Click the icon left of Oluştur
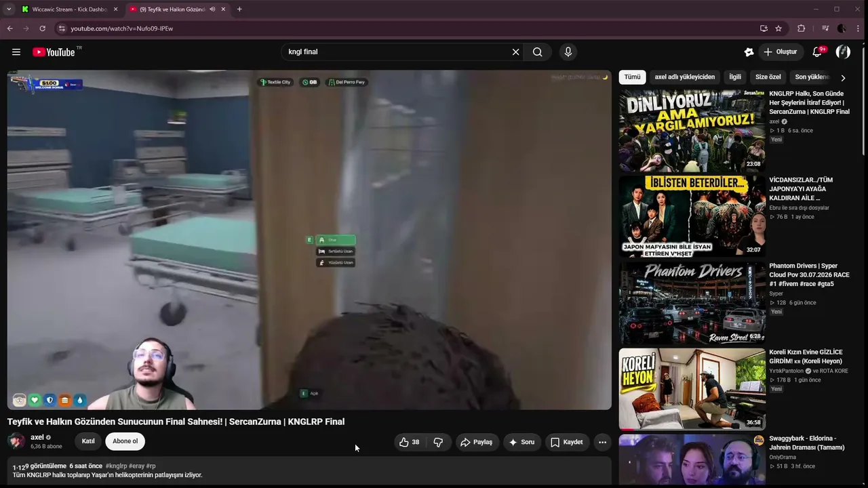868x488 pixels. pos(749,52)
